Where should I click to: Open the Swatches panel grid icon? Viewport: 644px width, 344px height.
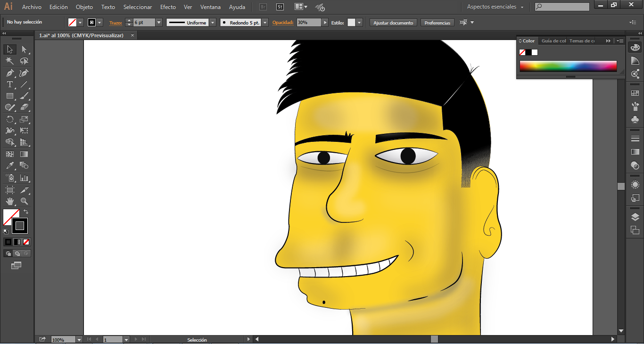tap(635, 94)
